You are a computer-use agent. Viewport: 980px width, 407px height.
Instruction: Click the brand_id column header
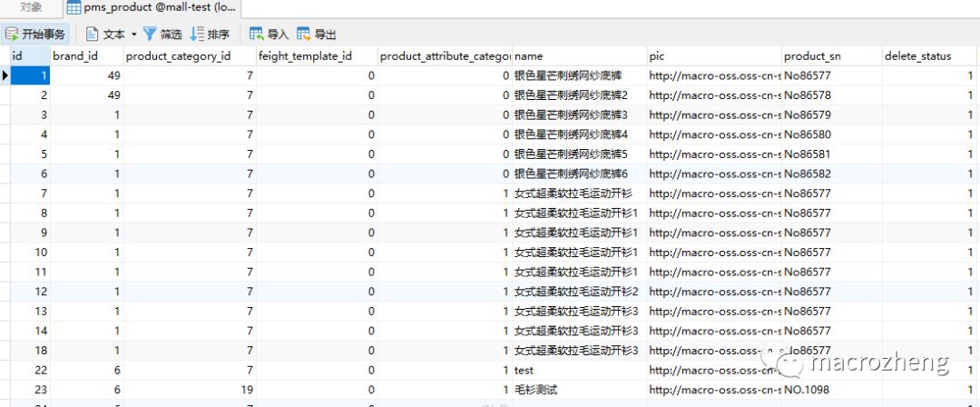tap(87, 55)
